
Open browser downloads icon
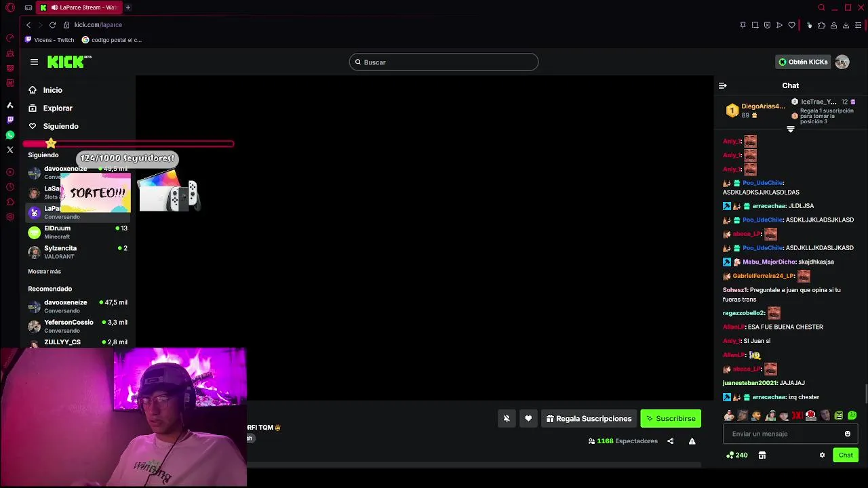click(846, 25)
